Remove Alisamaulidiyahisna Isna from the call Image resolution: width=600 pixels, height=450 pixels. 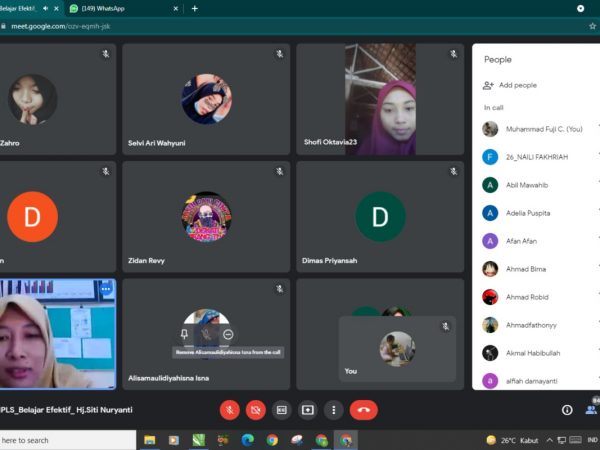tap(229, 334)
